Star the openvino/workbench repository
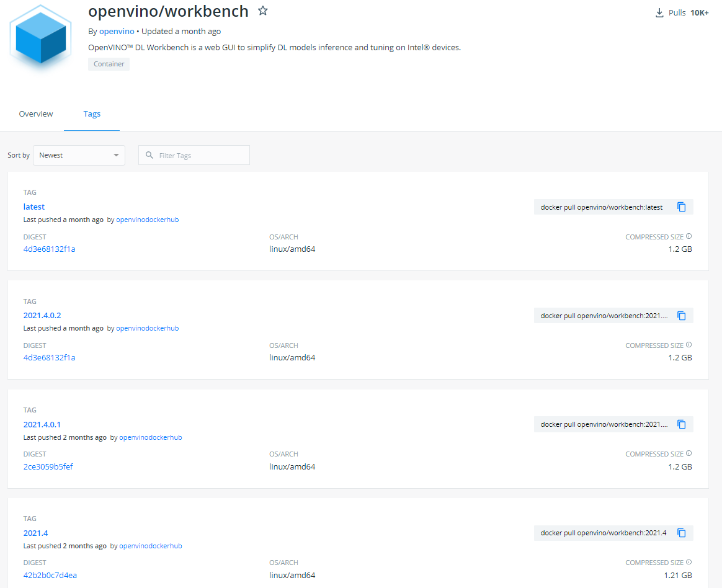Image resolution: width=722 pixels, height=588 pixels. click(x=262, y=10)
